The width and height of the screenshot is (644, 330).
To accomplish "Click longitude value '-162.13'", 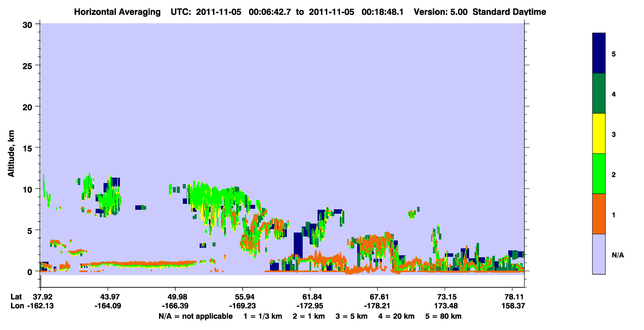I will [x=42, y=306].
